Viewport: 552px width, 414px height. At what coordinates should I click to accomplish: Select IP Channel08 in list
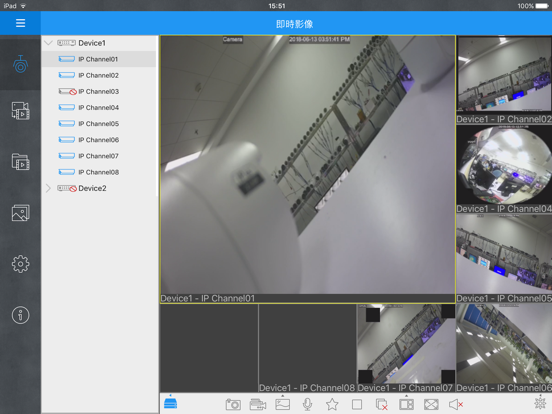(x=99, y=172)
